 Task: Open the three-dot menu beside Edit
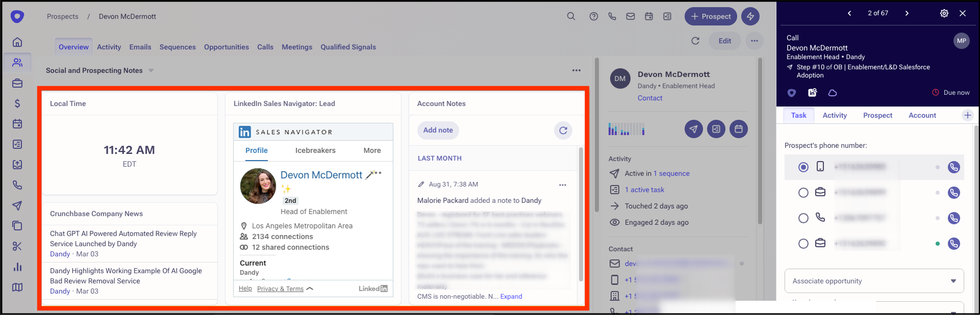[x=754, y=41]
